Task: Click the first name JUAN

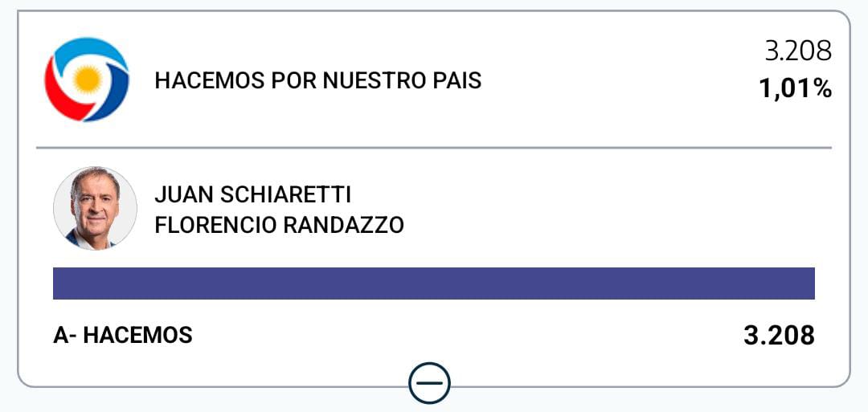Action: point(185,195)
